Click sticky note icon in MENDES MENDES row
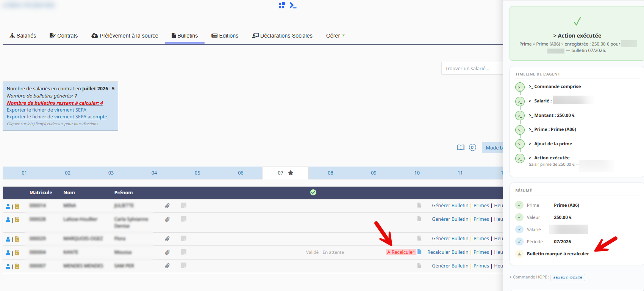The height and width of the screenshot is (291, 644). click(x=184, y=265)
